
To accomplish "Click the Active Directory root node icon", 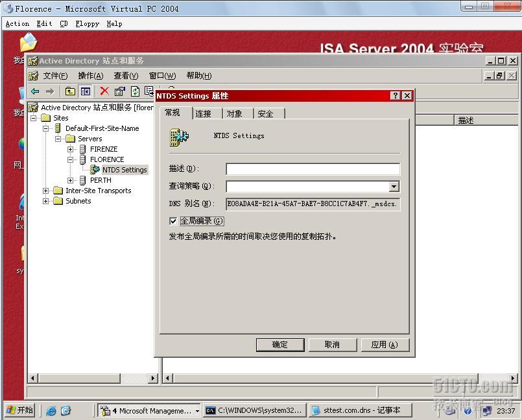I will (x=33, y=108).
